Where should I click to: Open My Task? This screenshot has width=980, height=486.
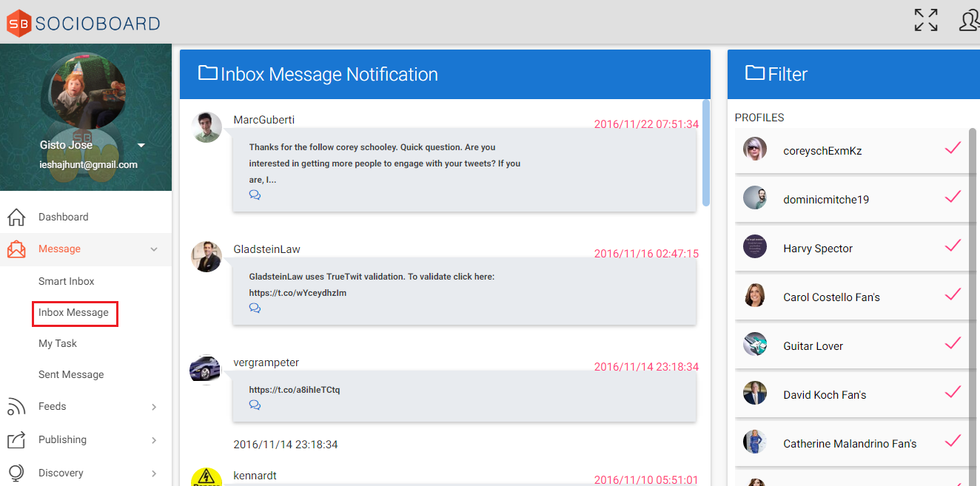(58, 343)
